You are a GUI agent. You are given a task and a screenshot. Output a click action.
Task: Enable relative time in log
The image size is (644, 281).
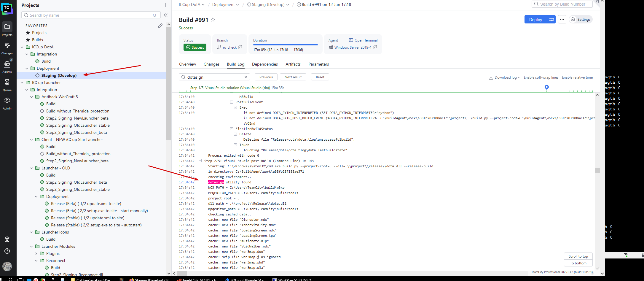point(577,77)
